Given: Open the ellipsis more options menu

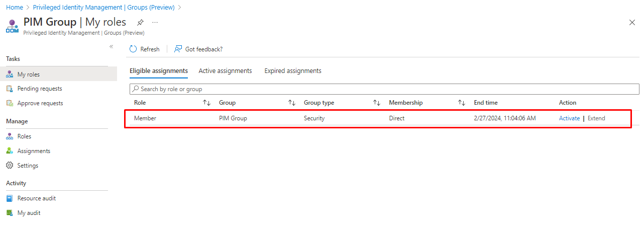Looking at the screenshot, I should pos(155,23).
